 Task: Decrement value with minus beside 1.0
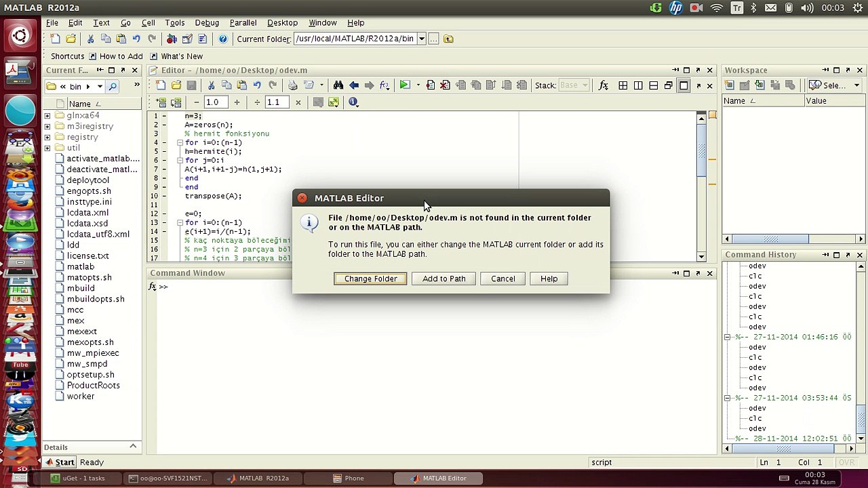click(x=196, y=102)
